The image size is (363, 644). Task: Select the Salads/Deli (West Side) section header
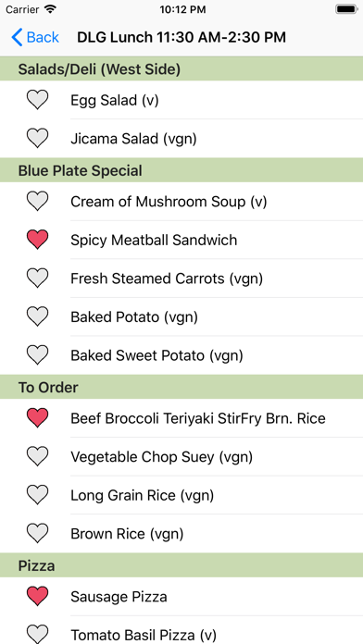[x=181, y=68]
